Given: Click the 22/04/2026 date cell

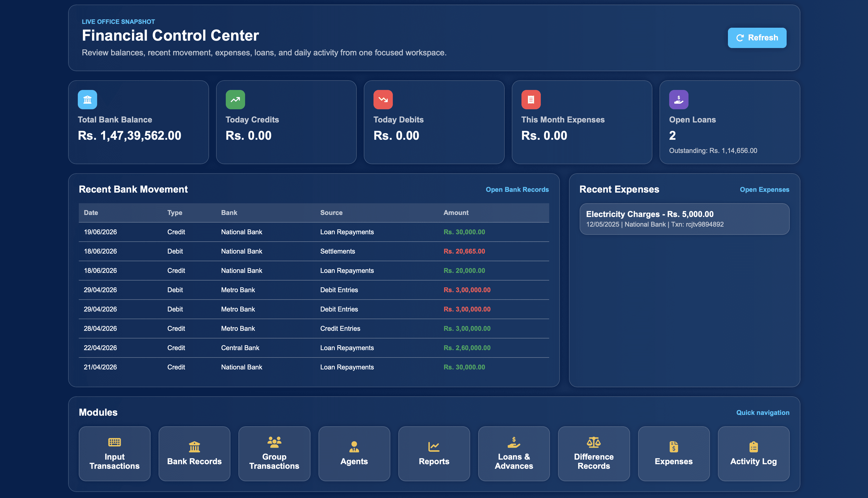Looking at the screenshot, I should point(100,348).
